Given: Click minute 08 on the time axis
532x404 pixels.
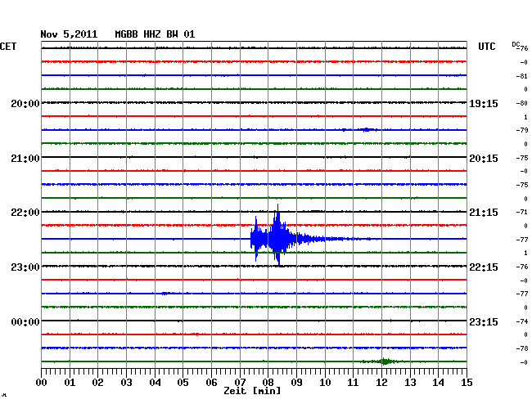Looking at the screenshot, I should [x=268, y=382].
